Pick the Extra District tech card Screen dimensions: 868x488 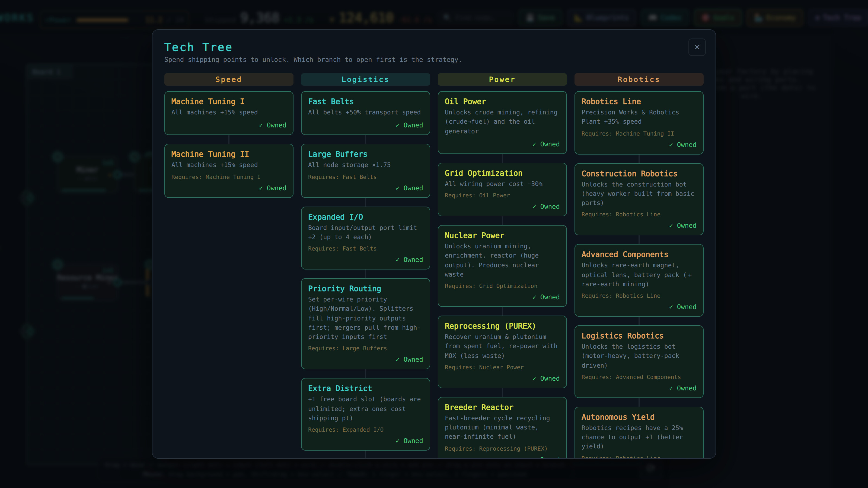pyautogui.click(x=365, y=414)
